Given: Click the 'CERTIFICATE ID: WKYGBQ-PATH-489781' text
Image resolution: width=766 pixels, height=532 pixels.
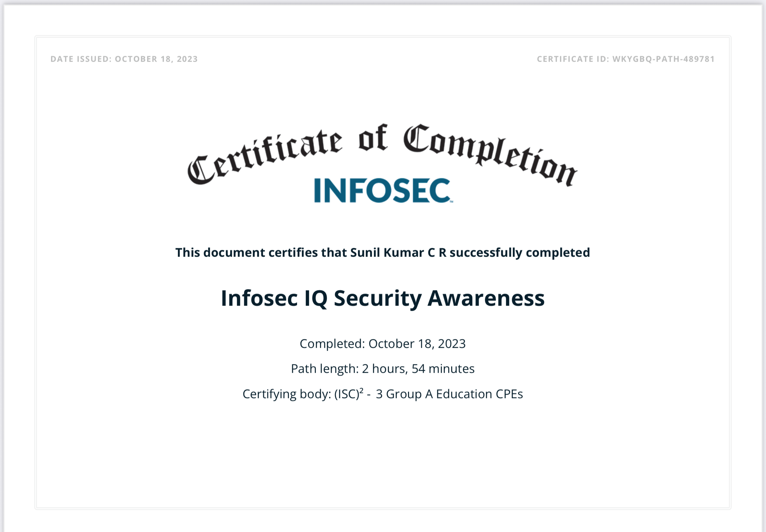Looking at the screenshot, I should click(x=625, y=59).
